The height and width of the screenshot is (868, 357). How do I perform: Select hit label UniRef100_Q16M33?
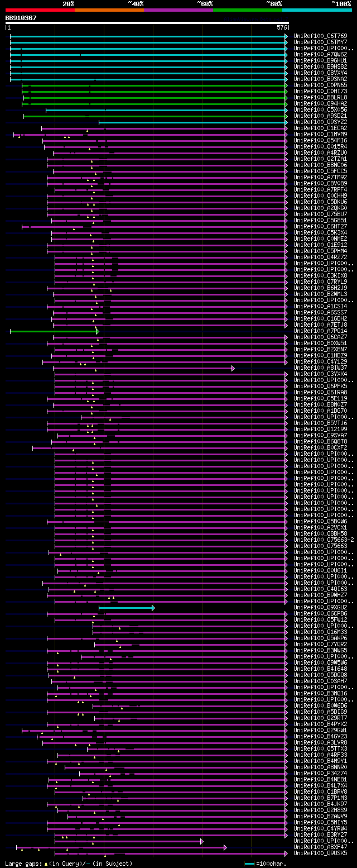[x=320, y=632]
